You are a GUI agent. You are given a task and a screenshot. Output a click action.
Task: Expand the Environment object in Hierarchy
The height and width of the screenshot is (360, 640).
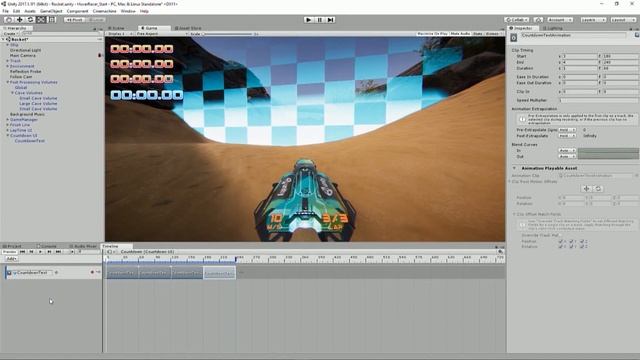click(x=7, y=66)
